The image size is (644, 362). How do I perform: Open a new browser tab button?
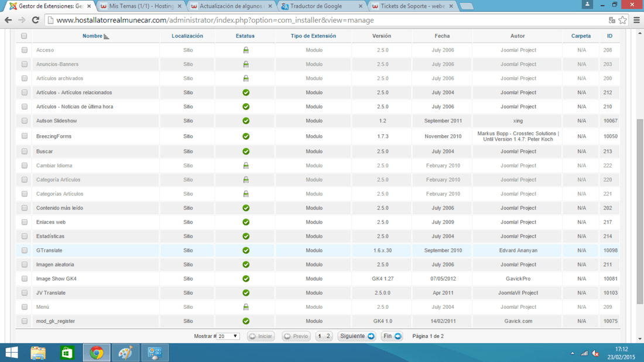[x=467, y=6]
